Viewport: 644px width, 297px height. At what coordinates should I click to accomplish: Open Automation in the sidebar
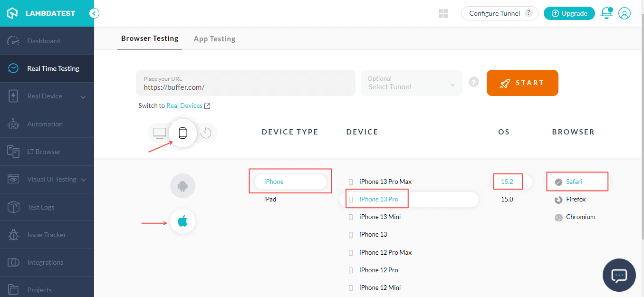click(x=45, y=124)
